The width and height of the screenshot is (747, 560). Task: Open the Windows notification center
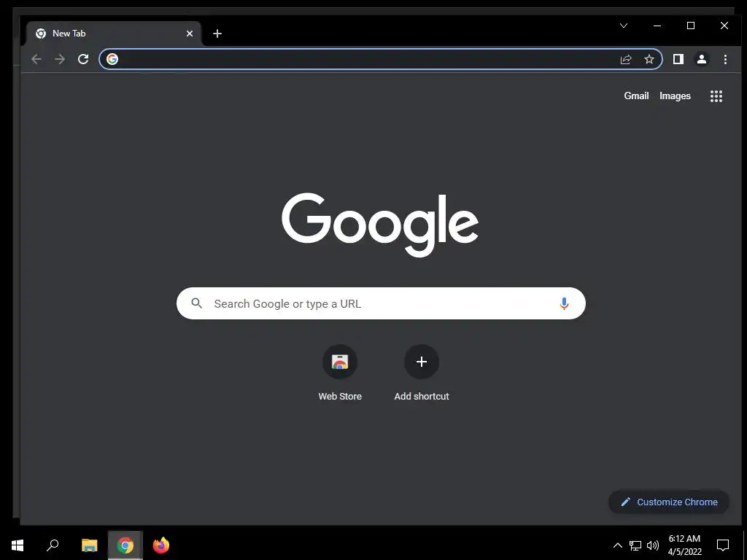tap(723, 545)
